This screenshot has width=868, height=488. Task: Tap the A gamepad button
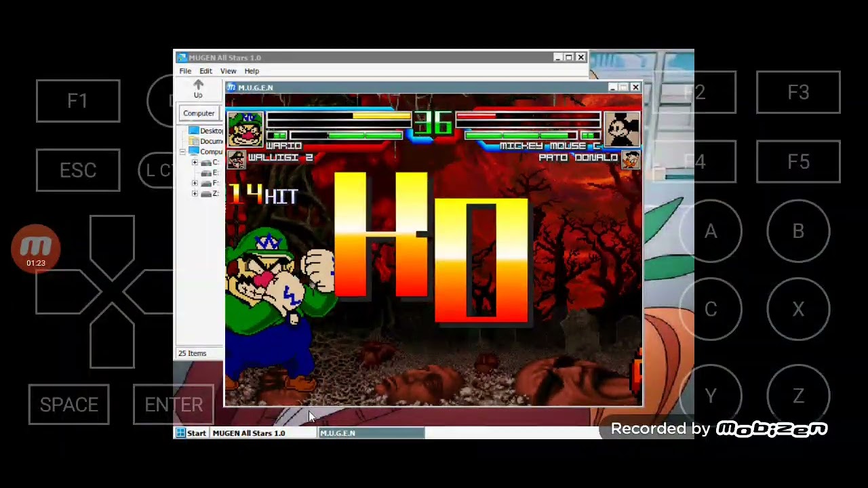point(710,232)
